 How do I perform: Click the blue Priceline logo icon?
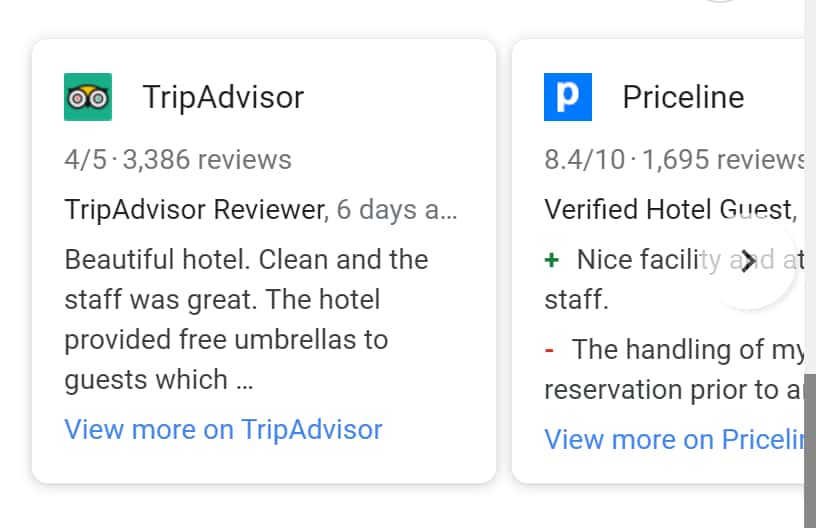tap(568, 97)
